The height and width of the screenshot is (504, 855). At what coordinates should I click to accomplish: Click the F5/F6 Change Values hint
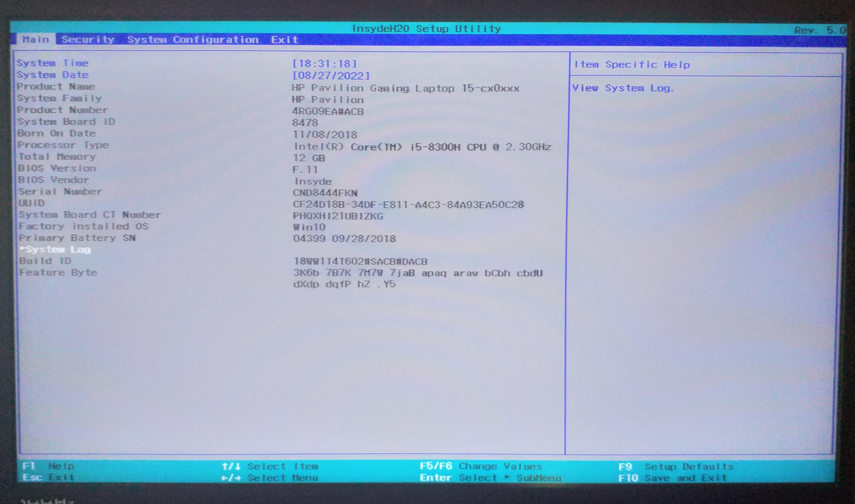coord(480,466)
